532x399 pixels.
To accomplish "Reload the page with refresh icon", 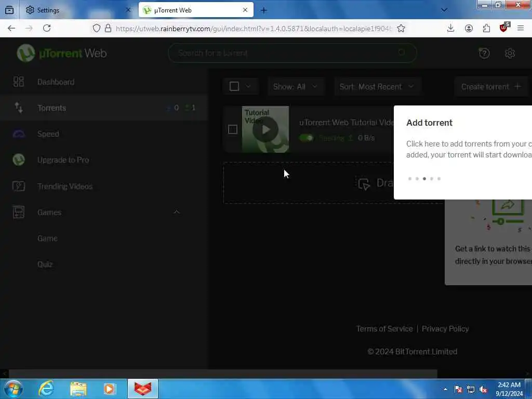I will [47, 28].
